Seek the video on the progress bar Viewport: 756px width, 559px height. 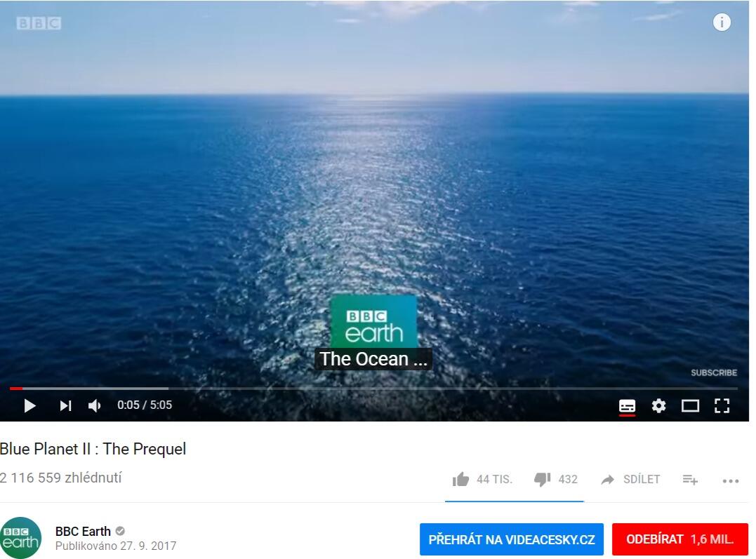pyautogui.click(x=373, y=388)
